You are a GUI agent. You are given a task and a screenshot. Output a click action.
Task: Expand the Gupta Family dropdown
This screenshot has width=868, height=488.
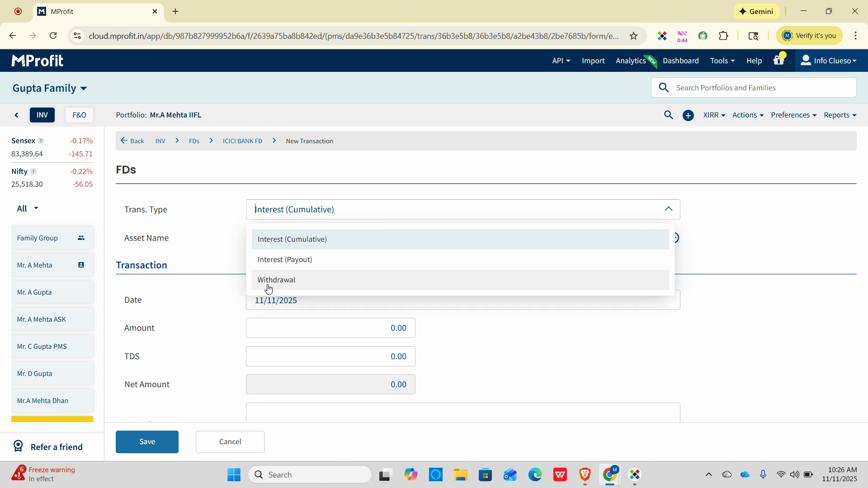coord(50,88)
